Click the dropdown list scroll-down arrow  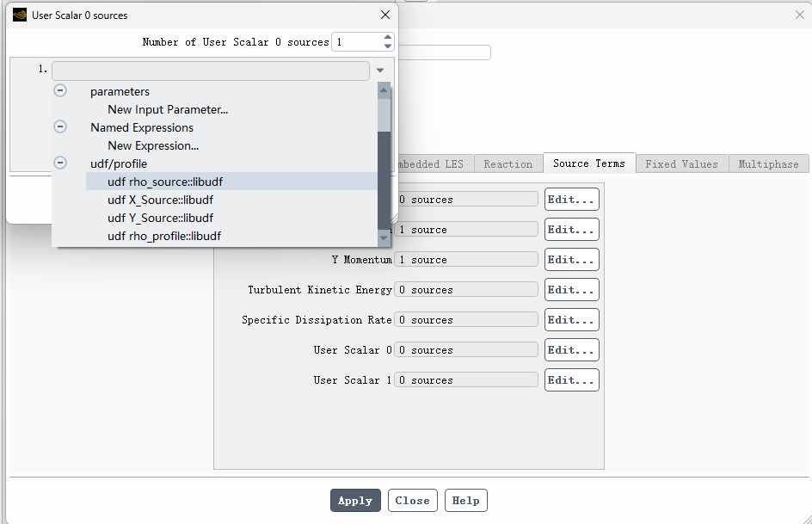384,238
